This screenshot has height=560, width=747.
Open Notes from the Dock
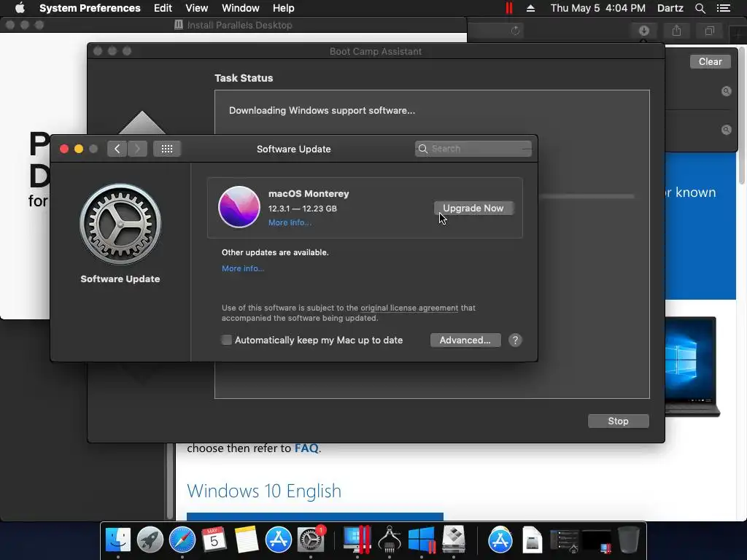pyautogui.click(x=247, y=540)
